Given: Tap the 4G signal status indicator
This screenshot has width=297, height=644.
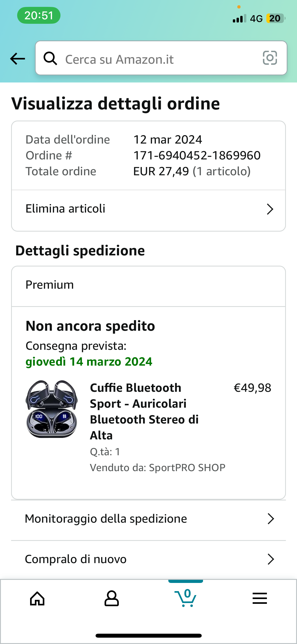Looking at the screenshot, I should (256, 19).
